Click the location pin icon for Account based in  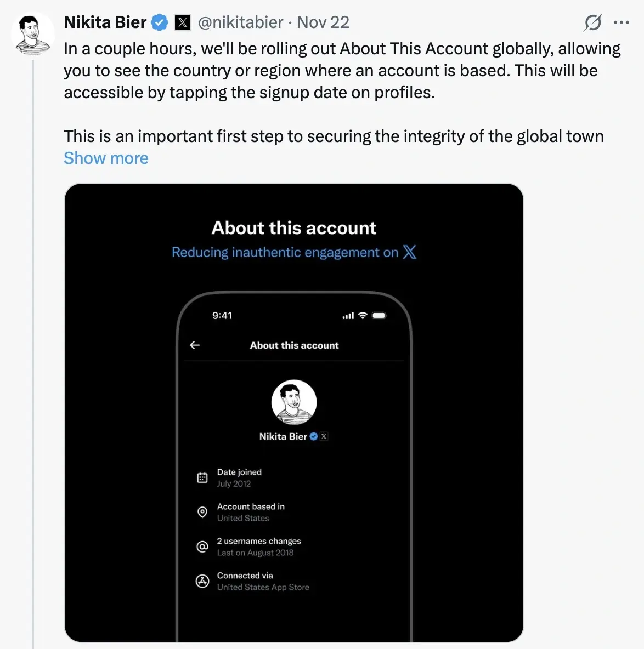(202, 512)
